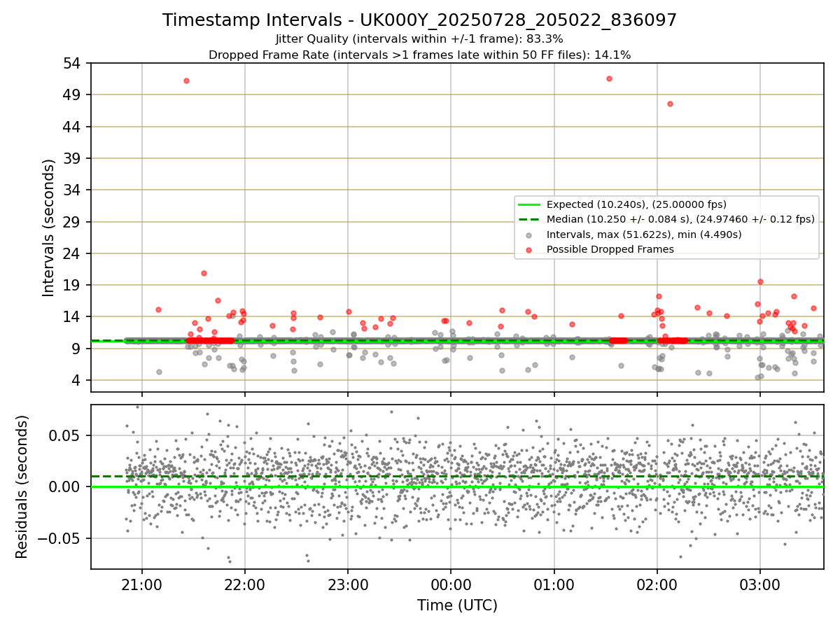Click the '14' tick on the intervals axis
Viewport: 840px width, 630px height.
point(73,316)
